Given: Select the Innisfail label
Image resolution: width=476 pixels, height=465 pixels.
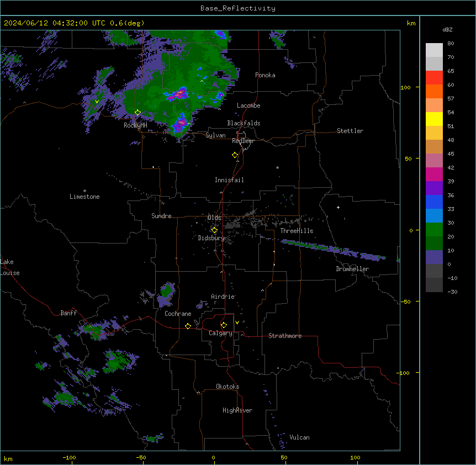Looking at the screenshot, I should click(x=229, y=180).
